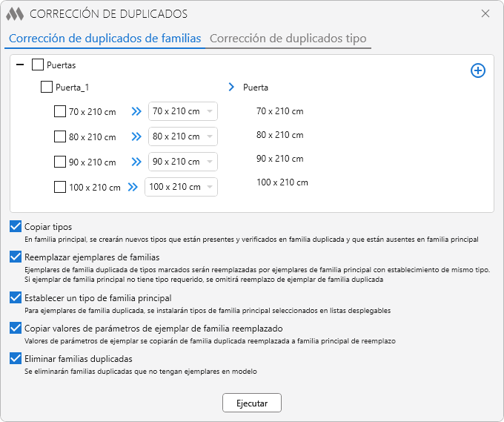This screenshot has height=422, width=504.
Task: Tick the Puerta_1 family checkbox
Action: [47, 88]
